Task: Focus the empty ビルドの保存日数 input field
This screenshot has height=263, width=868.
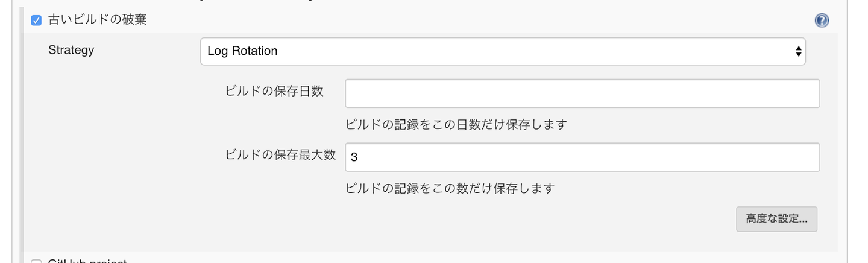Action: (x=582, y=93)
